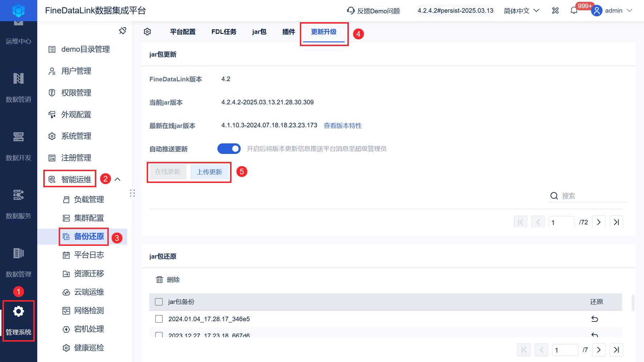Screen dimensions: 644x362
Task: Open the 查看版本特性 link
Action: [343, 125]
